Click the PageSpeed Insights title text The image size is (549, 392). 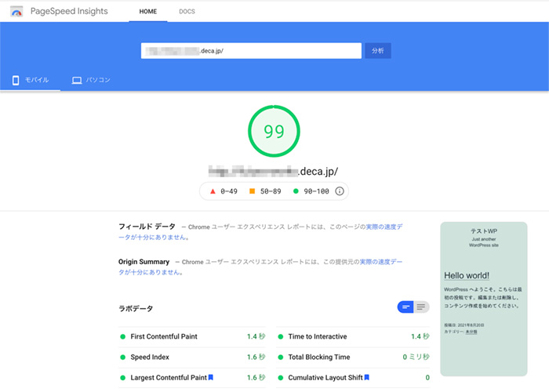point(69,11)
